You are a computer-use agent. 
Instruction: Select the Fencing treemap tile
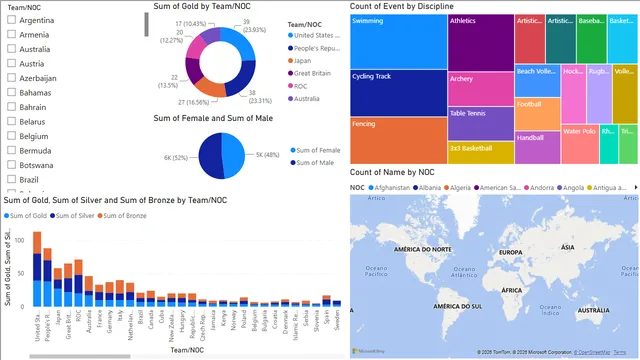398,141
